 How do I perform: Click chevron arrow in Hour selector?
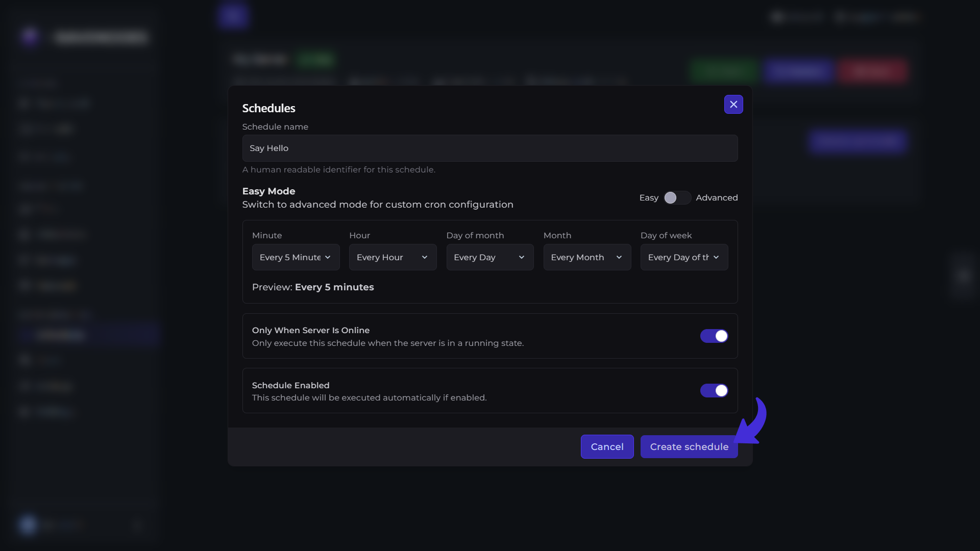click(x=425, y=257)
